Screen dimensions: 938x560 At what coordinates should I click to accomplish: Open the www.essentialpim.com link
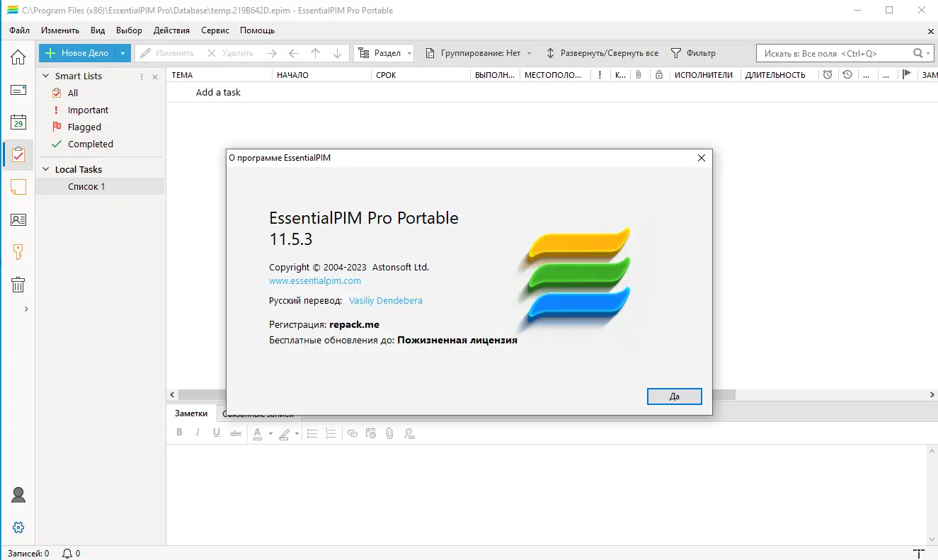(x=315, y=280)
